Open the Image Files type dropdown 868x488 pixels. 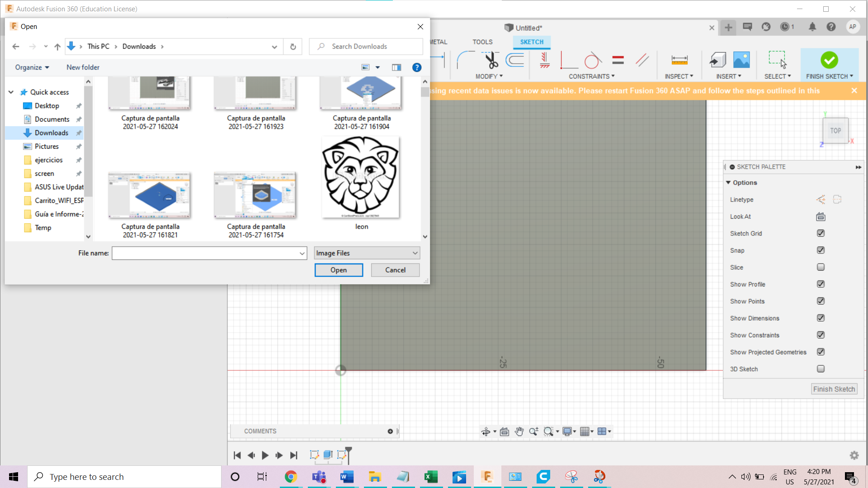click(x=367, y=253)
